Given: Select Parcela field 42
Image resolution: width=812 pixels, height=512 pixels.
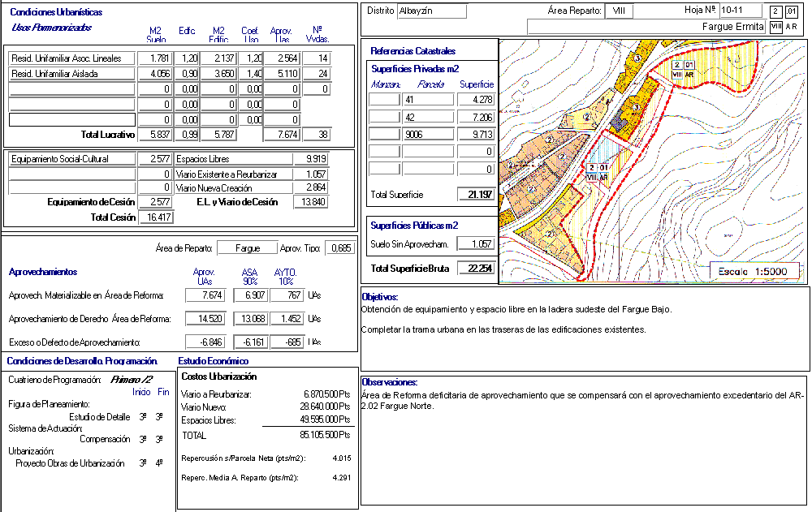Looking at the screenshot, I should [428, 118].
